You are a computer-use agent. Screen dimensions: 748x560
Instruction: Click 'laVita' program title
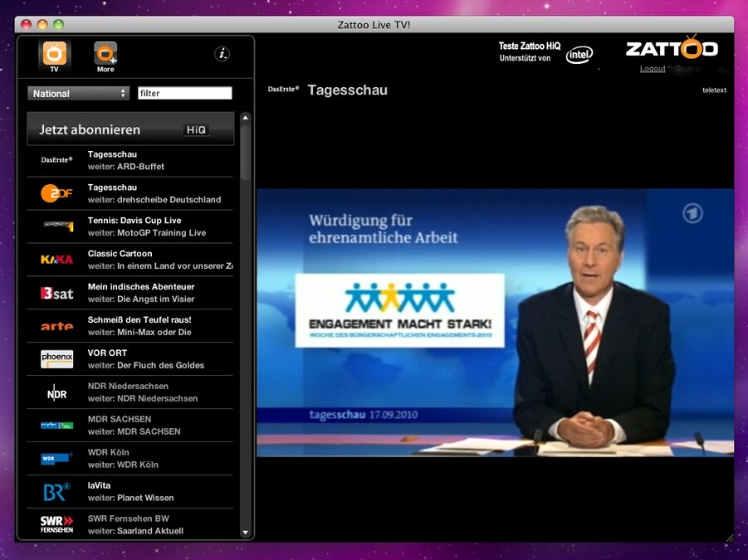[x=99, y=485]
